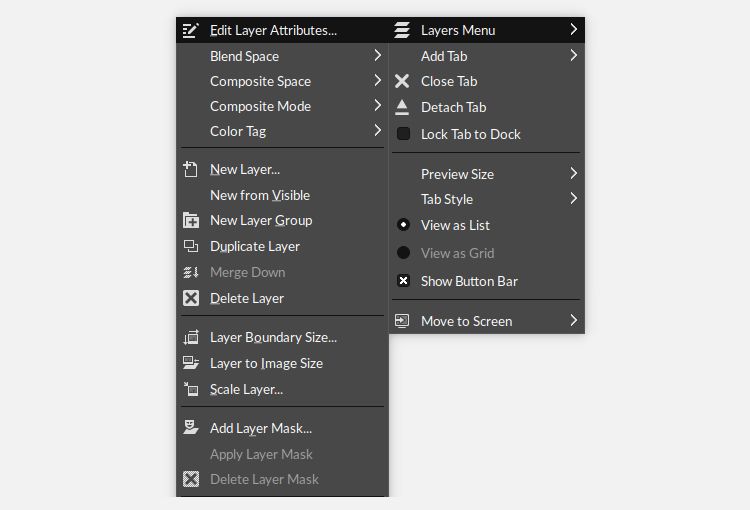Expand the Composite Space submenu arrow
750x510 pixels.
(x=377, y=80)
